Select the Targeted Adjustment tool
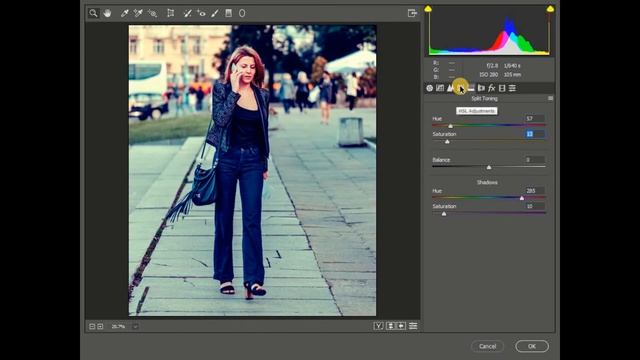Screen dimensions: 640x360 point(152,13)
